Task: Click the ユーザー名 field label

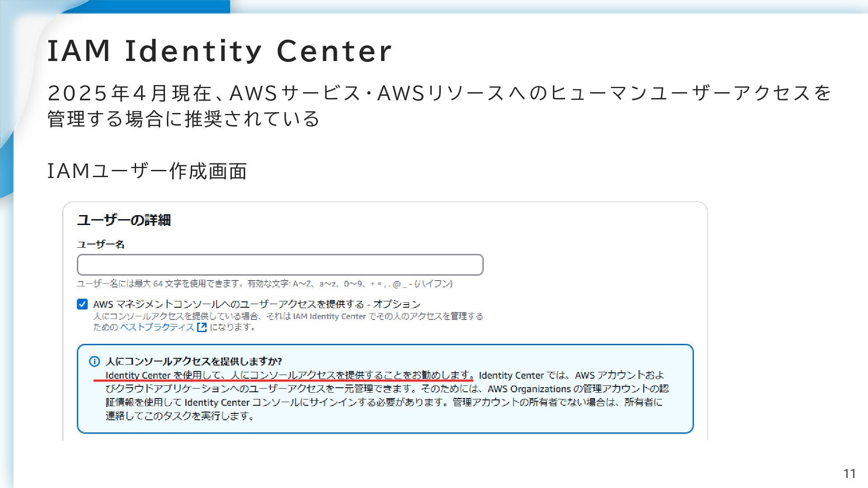Action: 100,244
